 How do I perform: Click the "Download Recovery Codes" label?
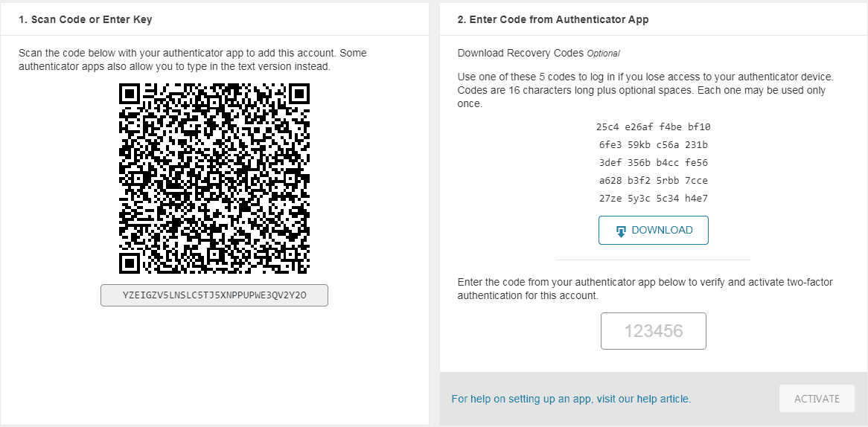coord(520,53)
